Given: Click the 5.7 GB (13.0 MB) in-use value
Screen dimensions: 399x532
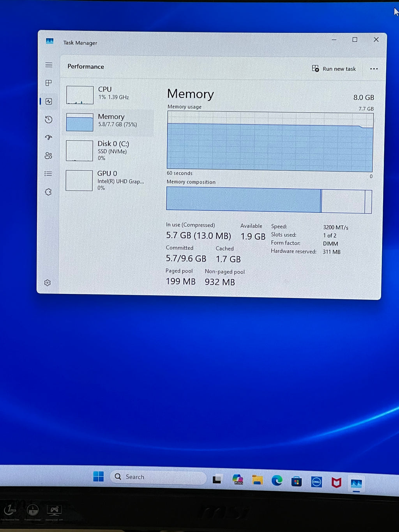Looking at the screenshot, I should [x=198, y=236].
